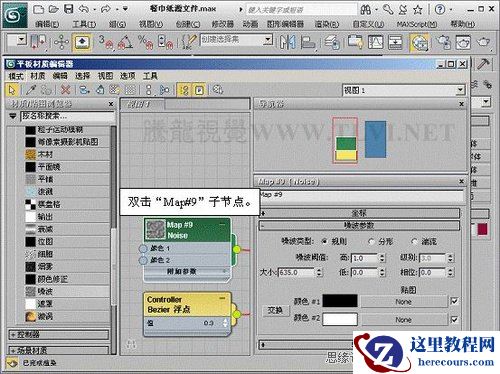Click the None map button for 颜色 #1

click(404, 302)
